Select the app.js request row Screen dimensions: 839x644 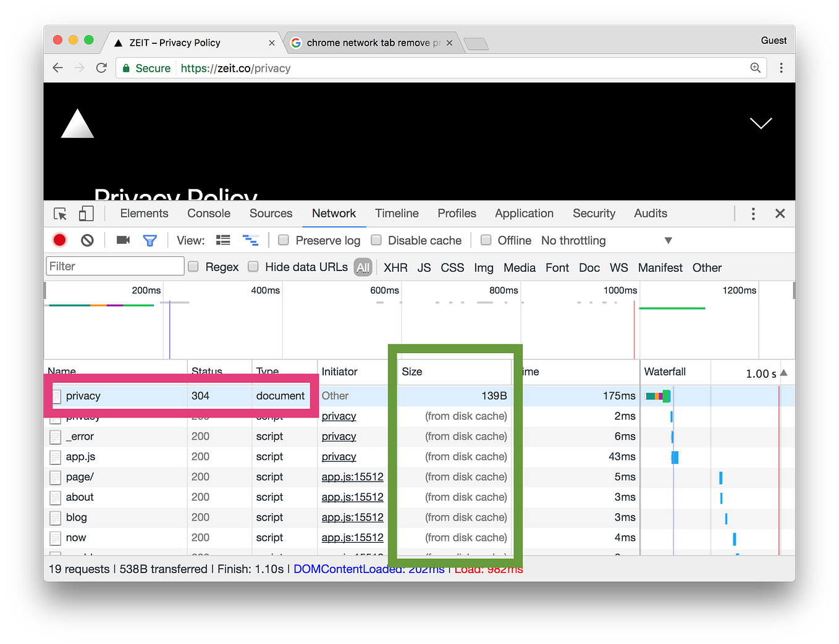[x=419, y=457]
